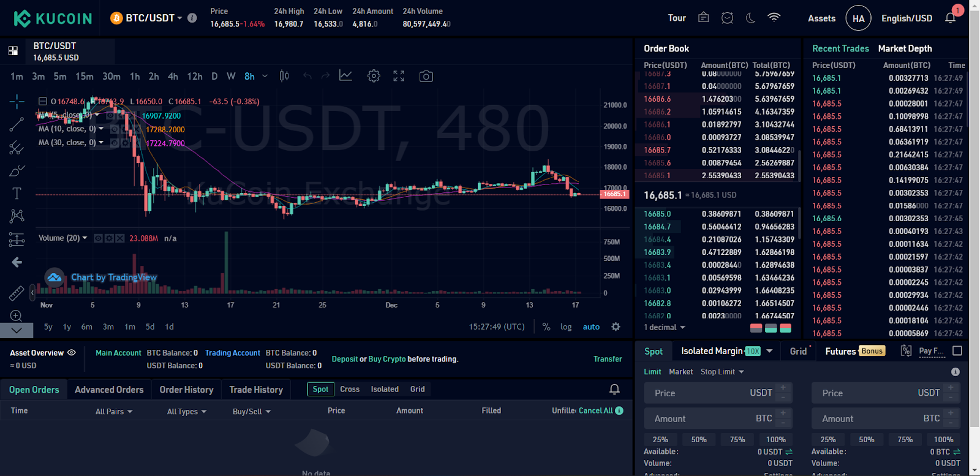Image resolution: width=980 pixels, height=476 pixels.
Task: Toggle percent scale on the chart
Action: 546,327
